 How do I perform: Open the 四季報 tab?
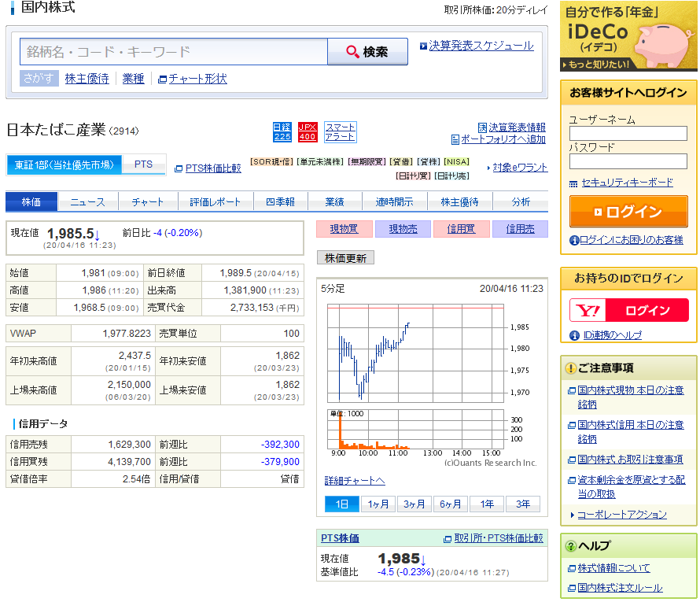pos(280,202)
